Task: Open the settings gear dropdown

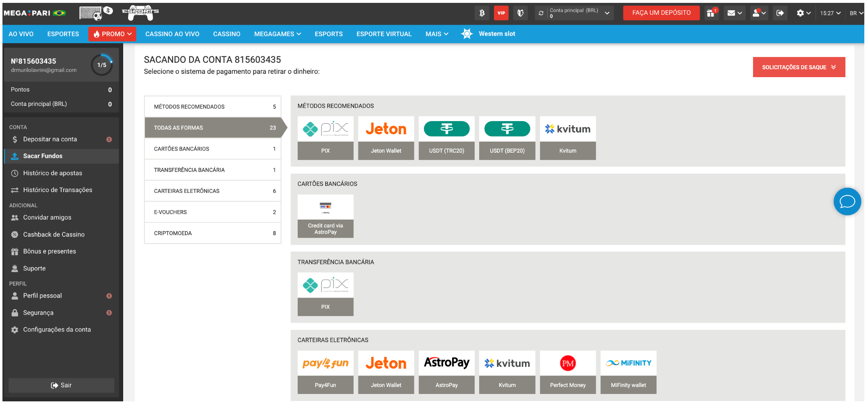Action: click(804, 13)
